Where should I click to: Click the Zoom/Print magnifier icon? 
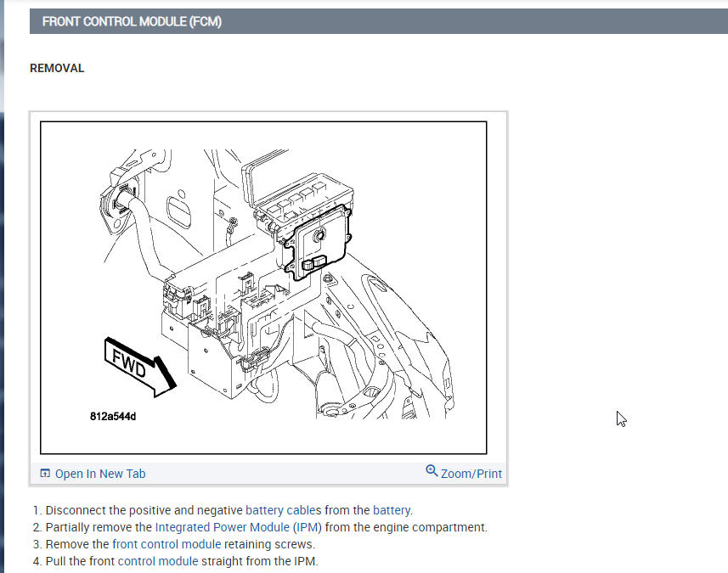coord(432,470)
